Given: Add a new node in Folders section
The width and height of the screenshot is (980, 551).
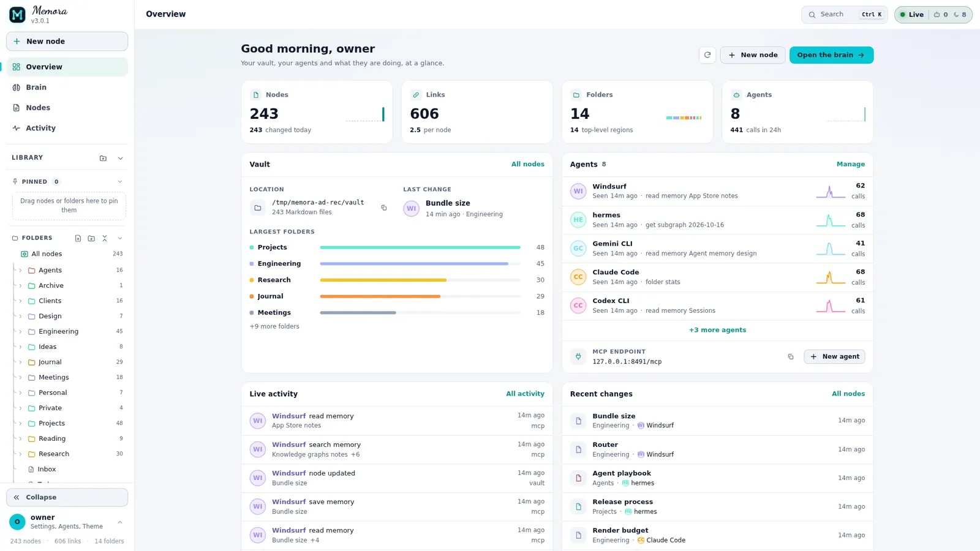Looking at the screenshot, I should point(78,238).
